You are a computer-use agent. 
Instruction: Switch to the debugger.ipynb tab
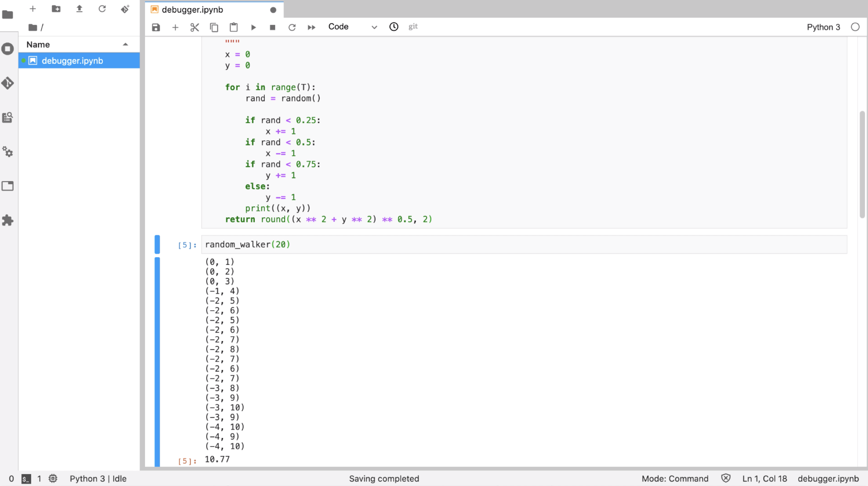point(192,10)
